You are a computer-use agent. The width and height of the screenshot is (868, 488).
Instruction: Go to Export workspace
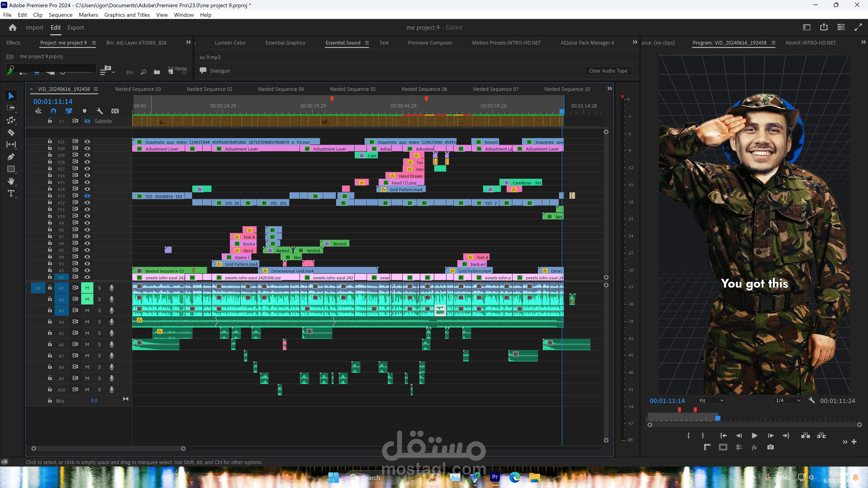[x=76, y=28]
